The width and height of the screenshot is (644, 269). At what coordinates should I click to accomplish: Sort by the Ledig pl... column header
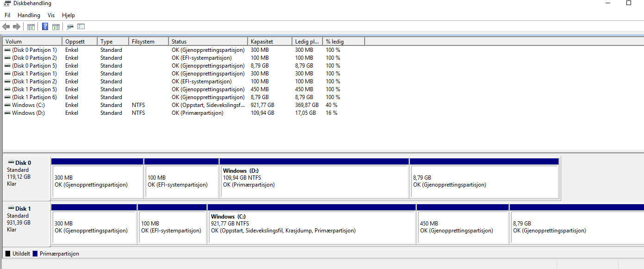pyautogui.click(x=308, y=42)
